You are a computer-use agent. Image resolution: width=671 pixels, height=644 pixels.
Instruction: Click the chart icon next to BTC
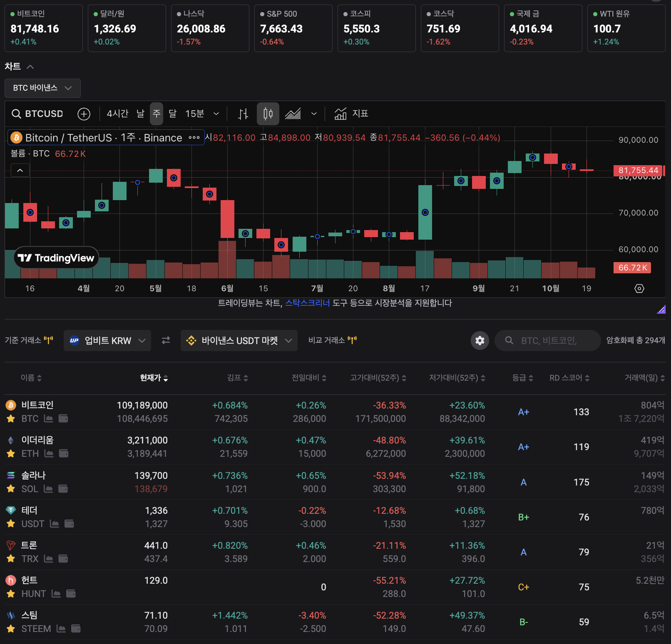49,419
